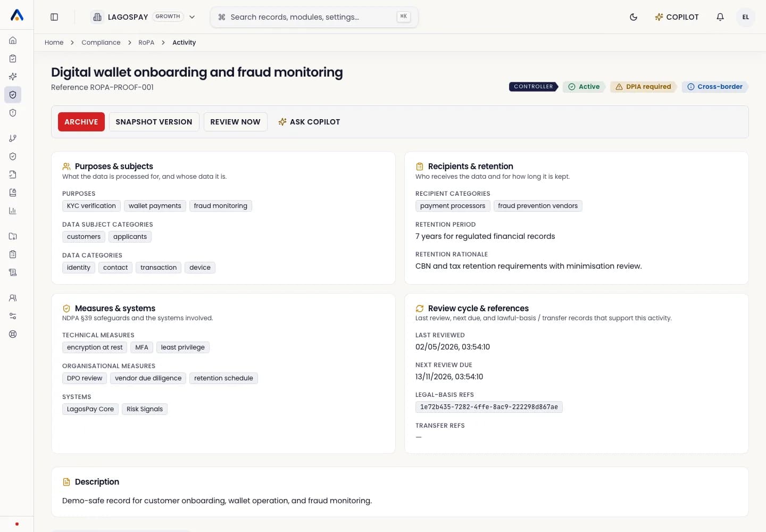Open the sliders settings sidebar icon
Screen dimensions: 766x532
click(x=13, y=316)
